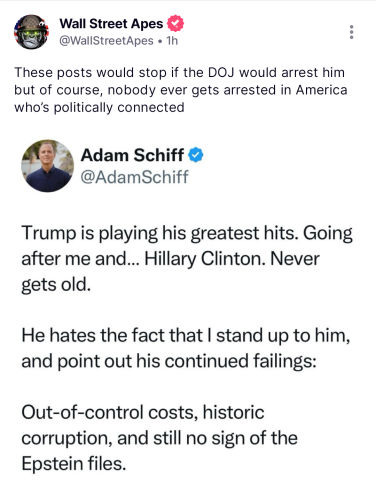Click the "who's politically connected" caption line
376x500 pixels.
tap(99, 107)
